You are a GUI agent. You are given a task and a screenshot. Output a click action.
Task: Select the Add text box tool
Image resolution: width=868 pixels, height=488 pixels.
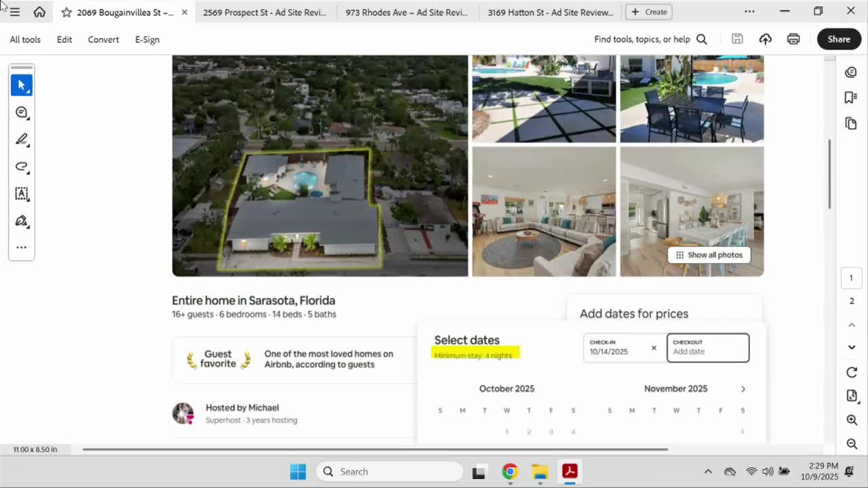click(x=21, y=195)
